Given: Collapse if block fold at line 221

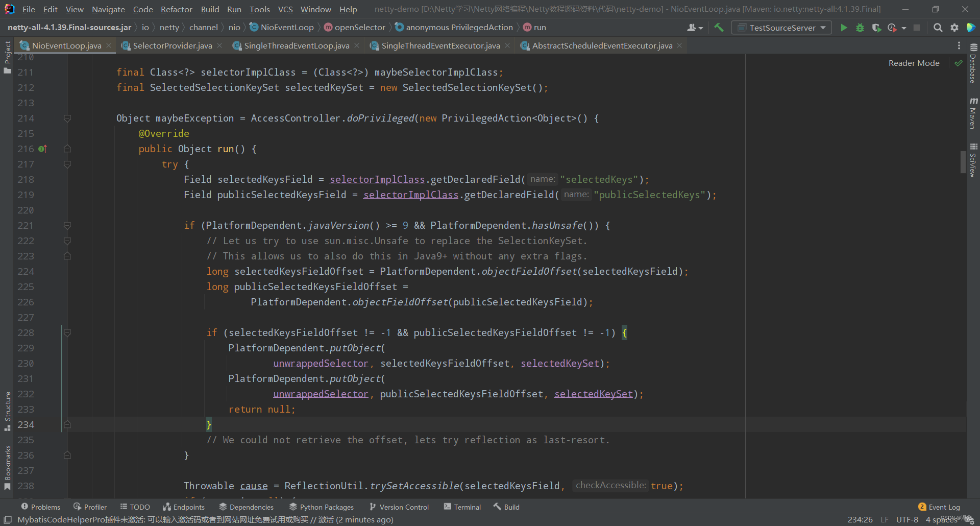Looking at the screenshot, I should [x=67, y=225].
